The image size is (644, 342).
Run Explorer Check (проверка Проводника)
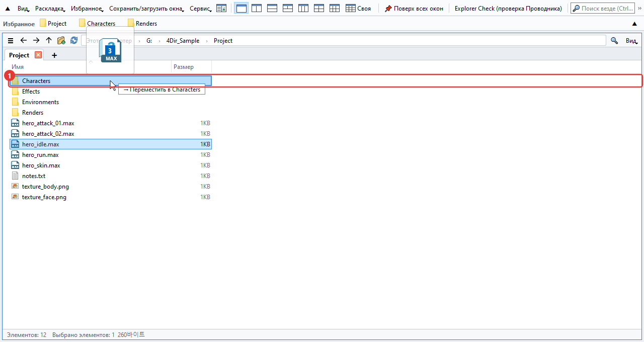[x=508, y=9]
